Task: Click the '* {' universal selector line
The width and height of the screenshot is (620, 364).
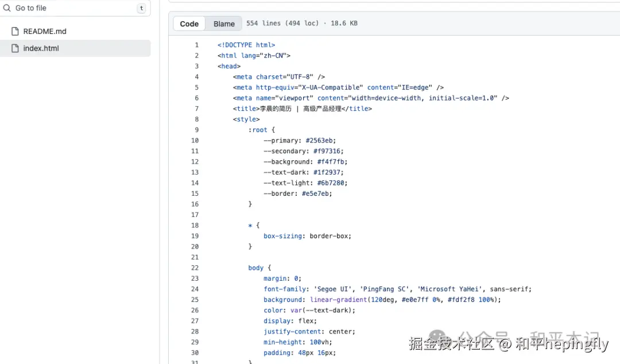Action: [x=254, y=226]
